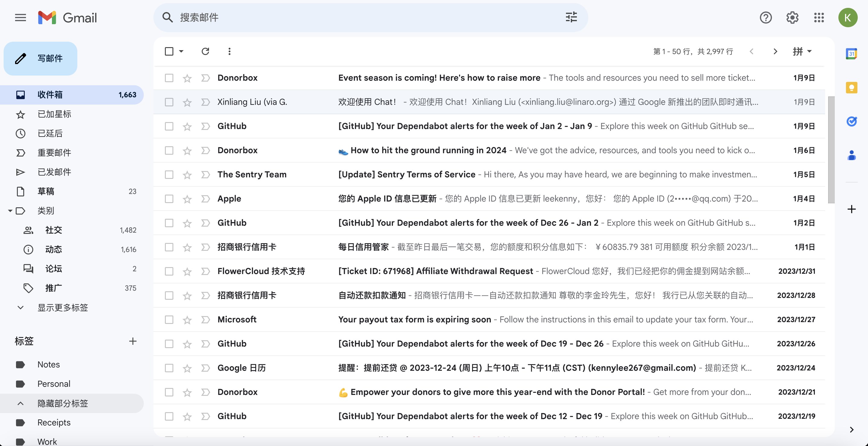
Task: Get add-ons with the plus icon
Action: [x=851, y=209]
